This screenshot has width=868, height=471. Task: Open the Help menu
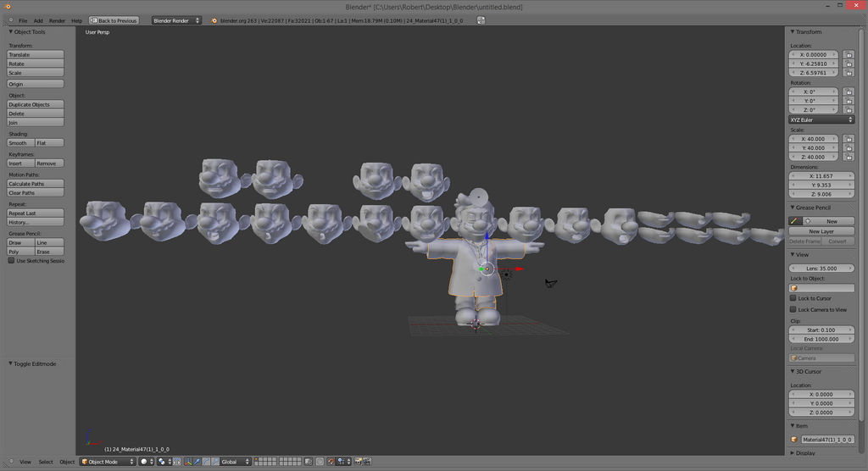[x=77, y=20]
